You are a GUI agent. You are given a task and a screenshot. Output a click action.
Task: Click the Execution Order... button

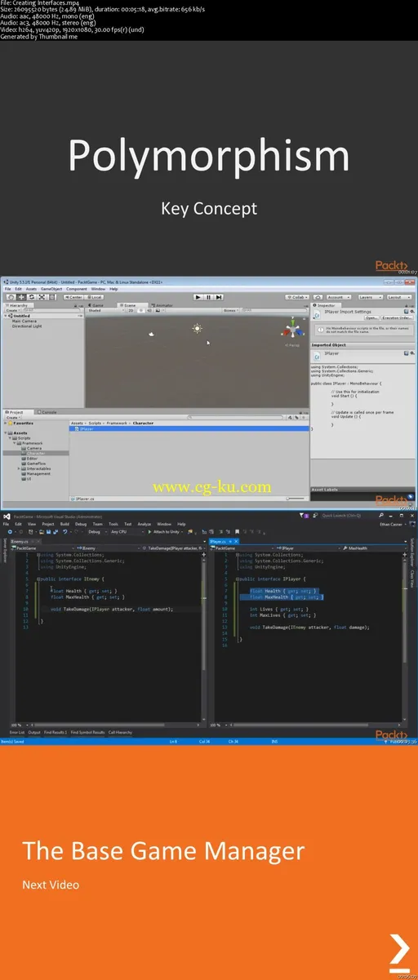click(x=397, y=317)
